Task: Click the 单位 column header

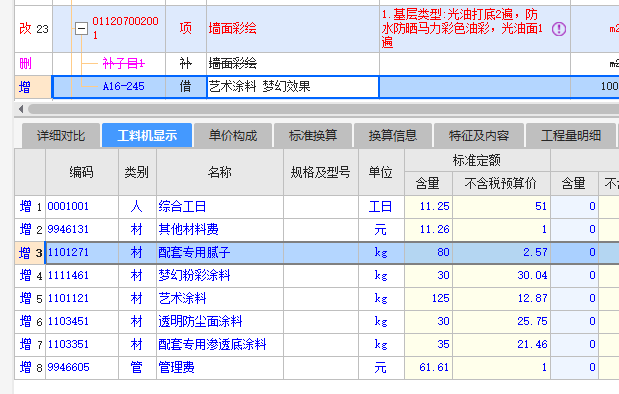Action: coord(381,172)
